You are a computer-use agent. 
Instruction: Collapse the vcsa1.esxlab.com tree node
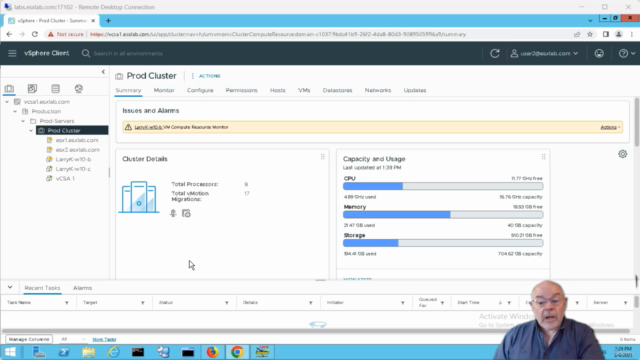(7, 102)
